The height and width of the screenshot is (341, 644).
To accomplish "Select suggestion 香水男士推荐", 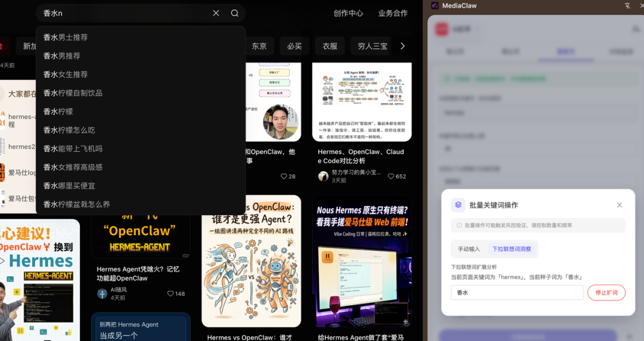I will click(x=141, y=38).
